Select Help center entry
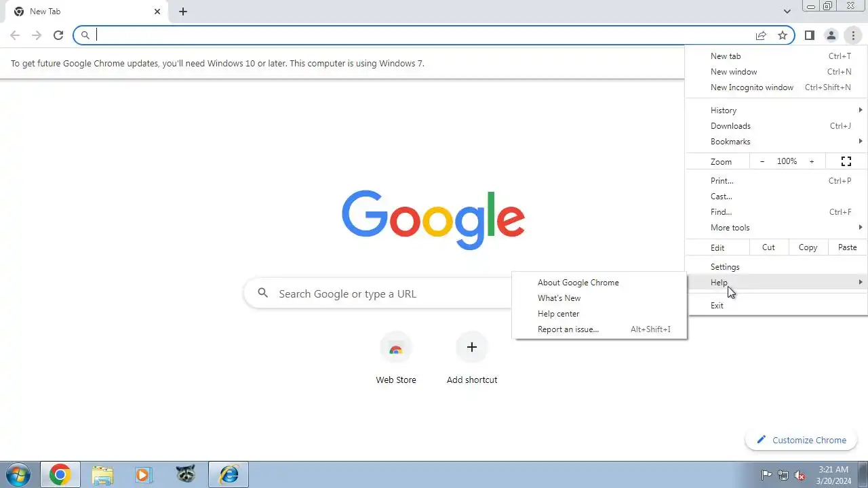Viewport: 868px width, 488px height. tap(599, 314)
